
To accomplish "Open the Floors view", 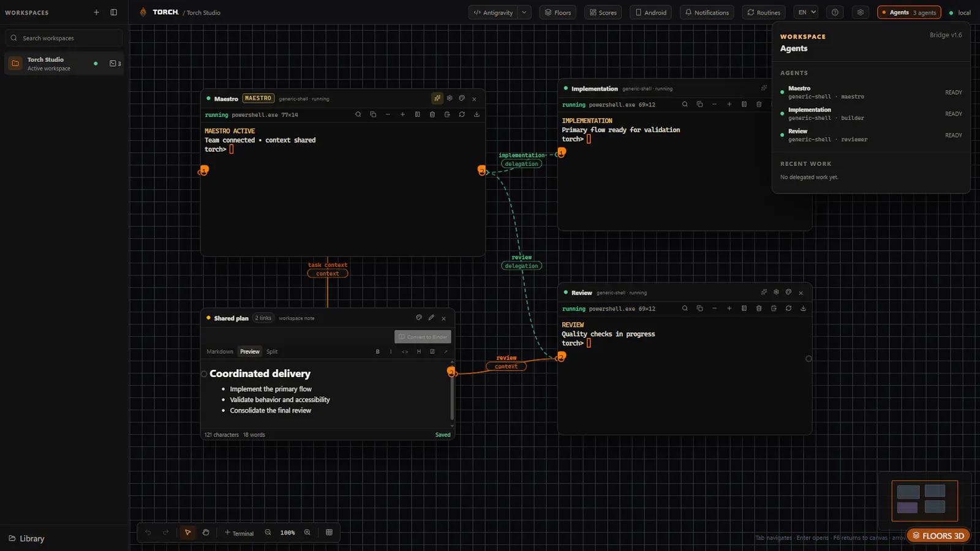I will pyautogui.click(x=558, y=12).
